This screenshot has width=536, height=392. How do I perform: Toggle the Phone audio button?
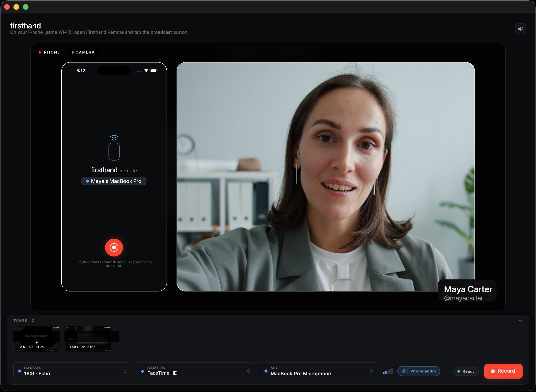tap(418, 371)
